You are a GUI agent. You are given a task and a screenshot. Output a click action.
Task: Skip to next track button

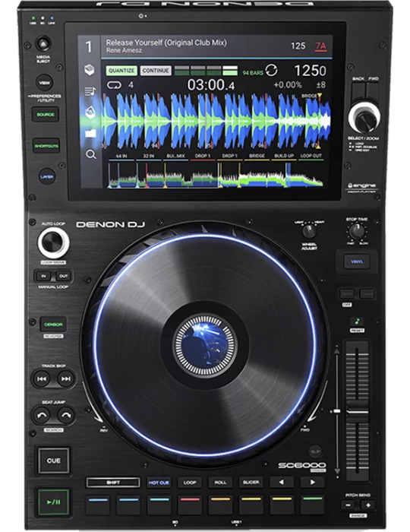tap(66, 378)
